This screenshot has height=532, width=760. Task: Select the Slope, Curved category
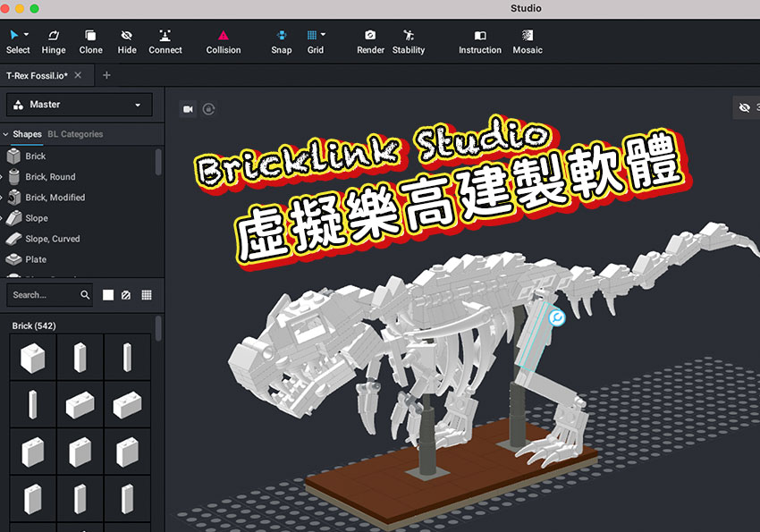(53, 239)
